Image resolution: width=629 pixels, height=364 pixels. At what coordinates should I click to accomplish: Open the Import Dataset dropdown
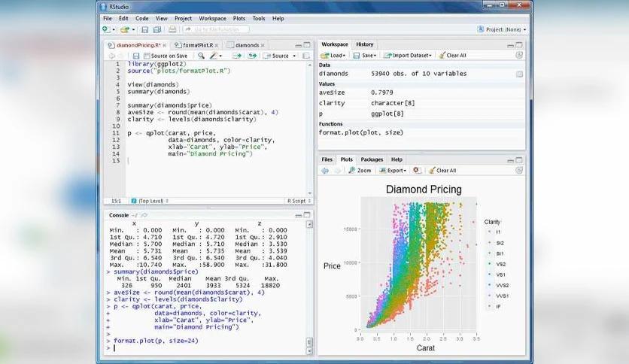(x=408, y=56)
